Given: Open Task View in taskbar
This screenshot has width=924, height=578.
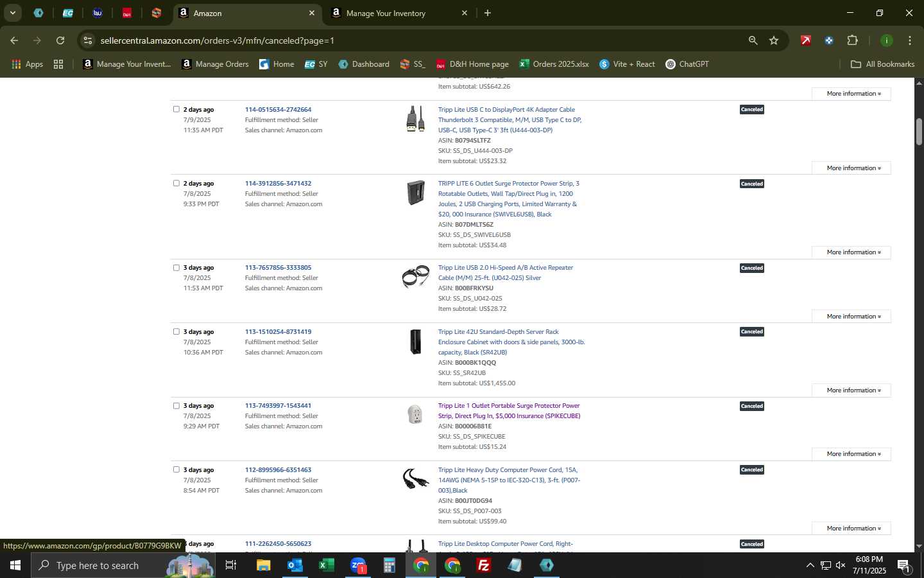Looking at the screenshot, I should click(x=231, y=565).
